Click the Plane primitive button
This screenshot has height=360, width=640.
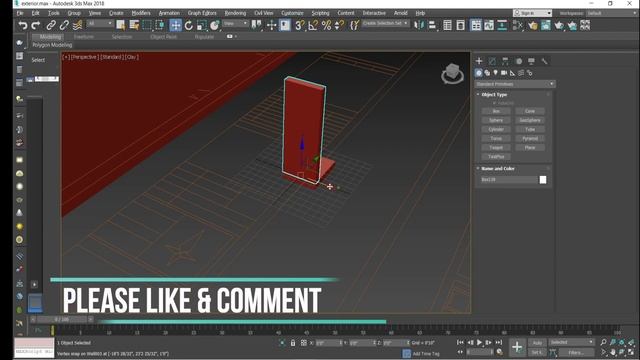(x=530, y=148)
